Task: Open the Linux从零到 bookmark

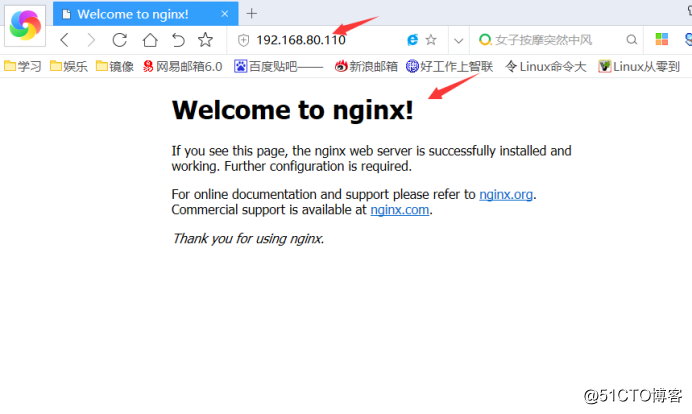Action: coord(639,67)
